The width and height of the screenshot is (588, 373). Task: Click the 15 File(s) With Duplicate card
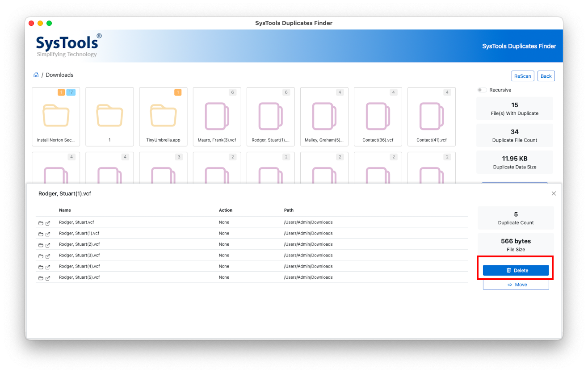pos(515,109)
